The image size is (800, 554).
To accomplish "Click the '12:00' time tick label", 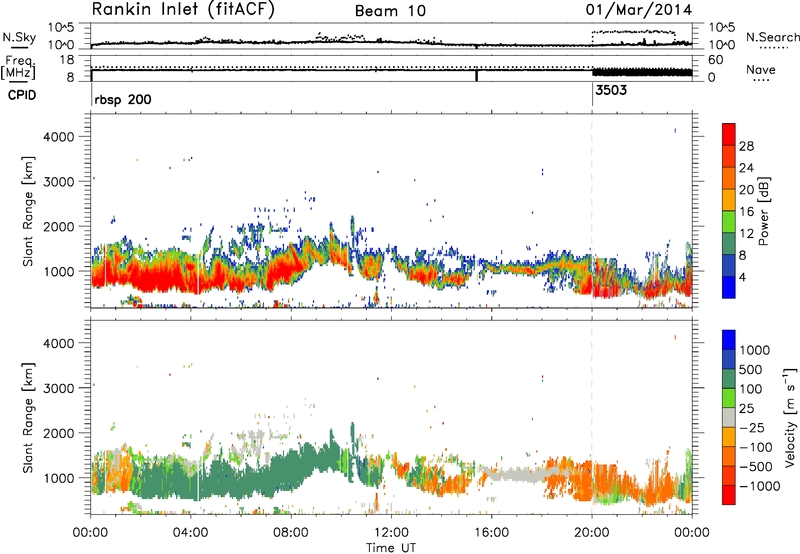I will tap(391, 533).
